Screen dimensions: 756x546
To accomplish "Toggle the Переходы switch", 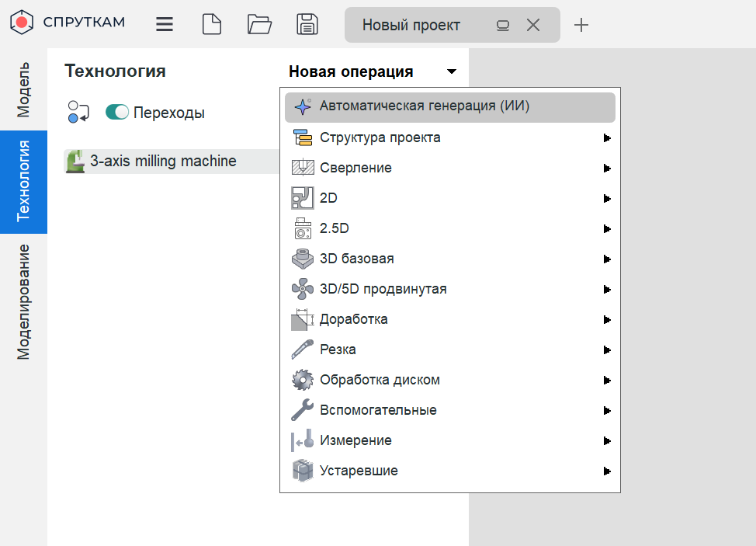I will pyautogui.click(x=117, y=113).
